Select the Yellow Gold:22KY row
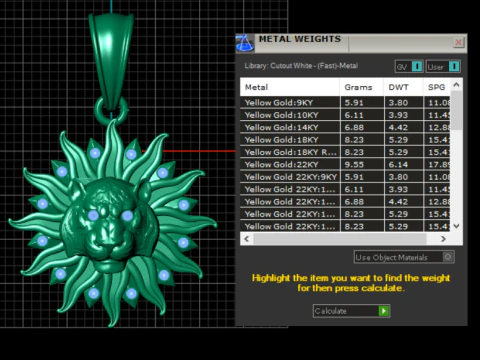480x360 pixels. (x=345, y=164)
